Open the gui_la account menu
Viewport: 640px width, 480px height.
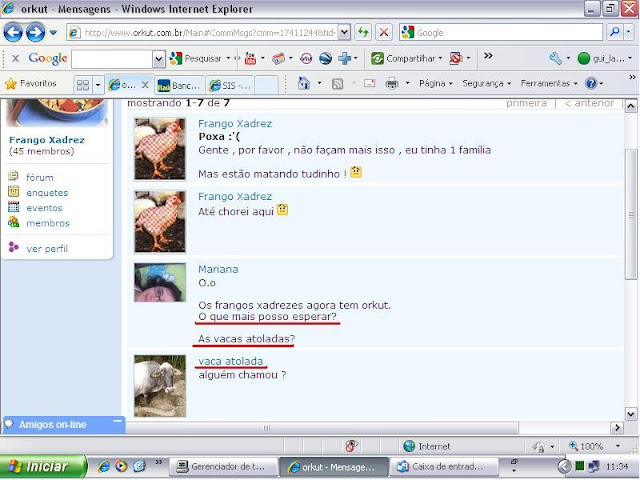604,59
